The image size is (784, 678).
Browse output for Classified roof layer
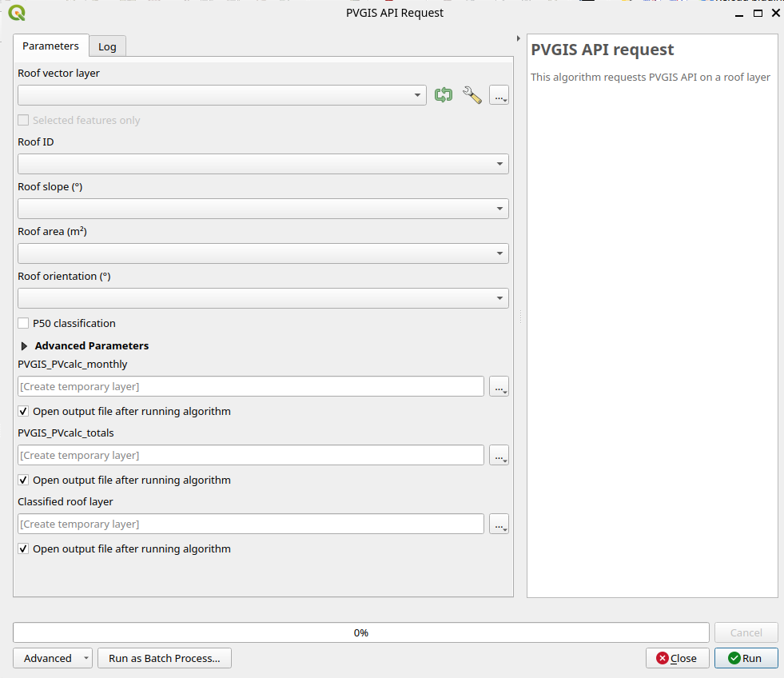(499, 524)
